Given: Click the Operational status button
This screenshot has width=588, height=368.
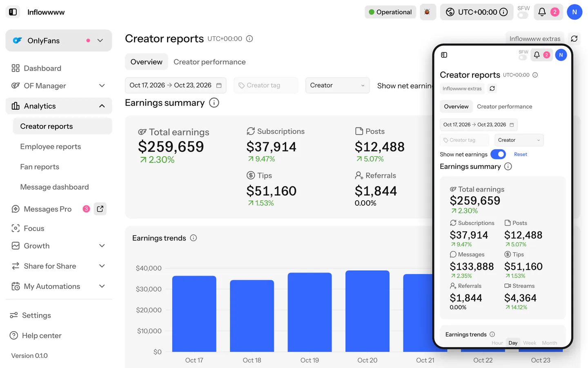Looking at the screenshot, I should [390, 12].
